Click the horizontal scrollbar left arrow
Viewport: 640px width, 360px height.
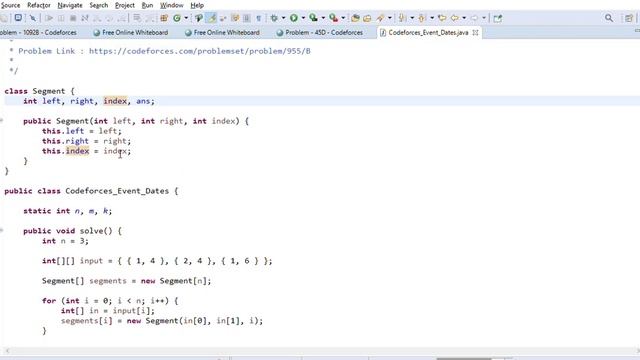point(7,351)
